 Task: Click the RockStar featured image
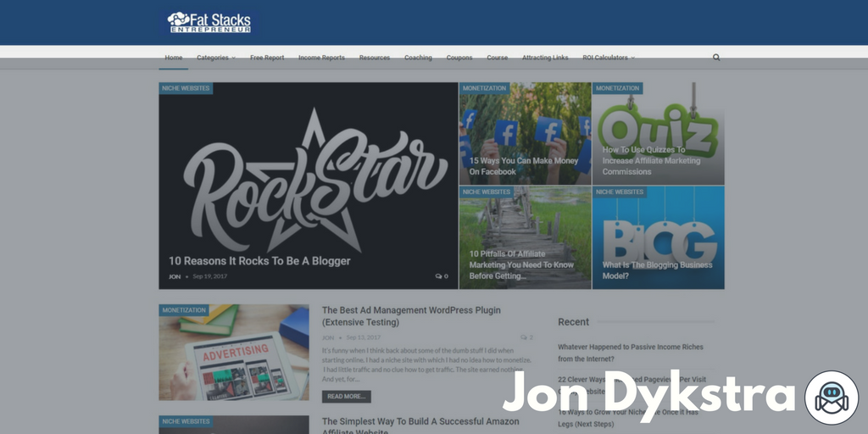(x=309, y=186)
